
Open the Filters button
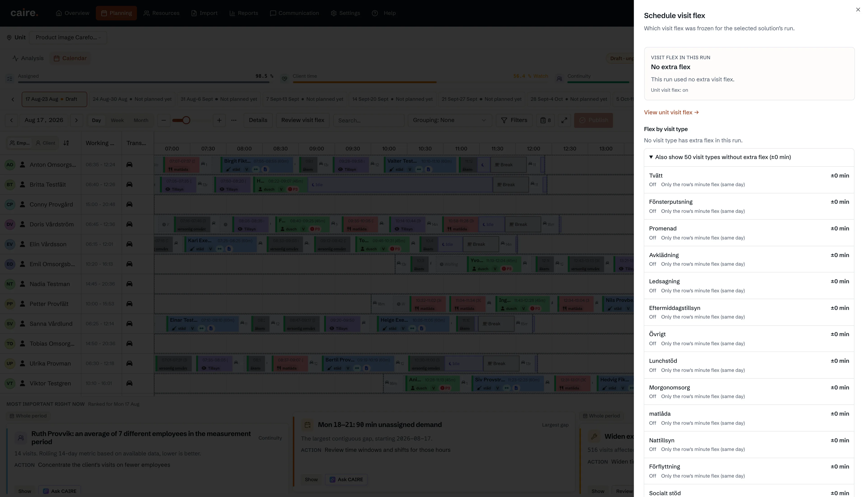pos(514,120)
